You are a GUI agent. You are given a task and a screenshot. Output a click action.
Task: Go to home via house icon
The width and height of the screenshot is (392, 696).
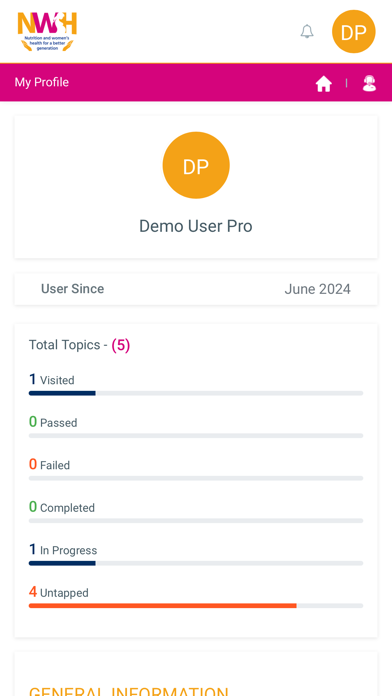(324, 83)
